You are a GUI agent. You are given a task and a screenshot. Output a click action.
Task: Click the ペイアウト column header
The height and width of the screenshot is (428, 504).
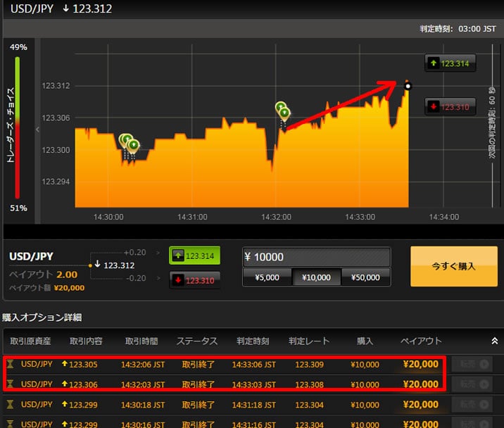(421, 341)
